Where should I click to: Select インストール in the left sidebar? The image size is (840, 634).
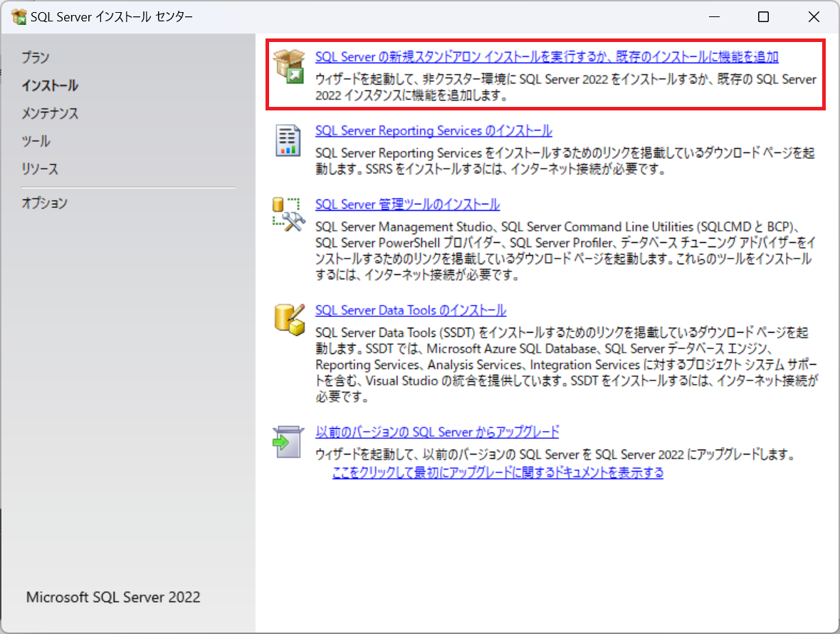(x=50, y=85)
